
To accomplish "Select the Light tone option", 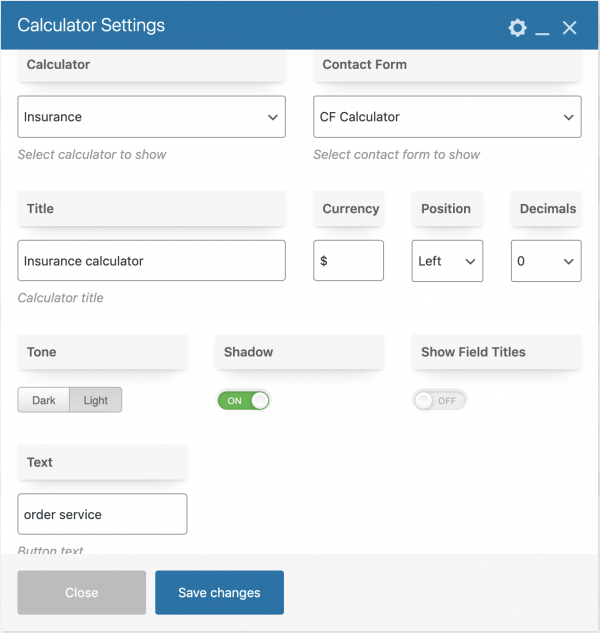I will click(96, 400).
